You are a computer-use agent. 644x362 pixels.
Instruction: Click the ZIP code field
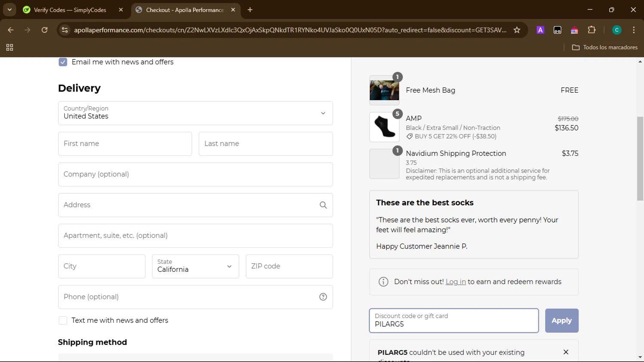pos(289,266)
